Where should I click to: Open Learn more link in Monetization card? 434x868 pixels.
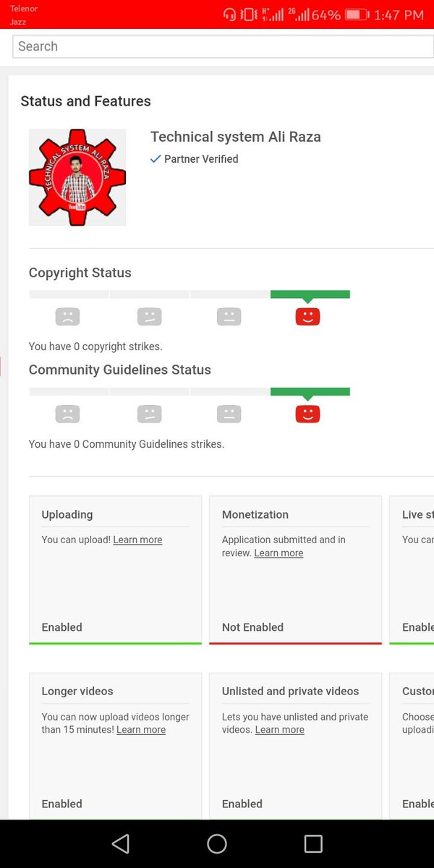pos(278,553)
